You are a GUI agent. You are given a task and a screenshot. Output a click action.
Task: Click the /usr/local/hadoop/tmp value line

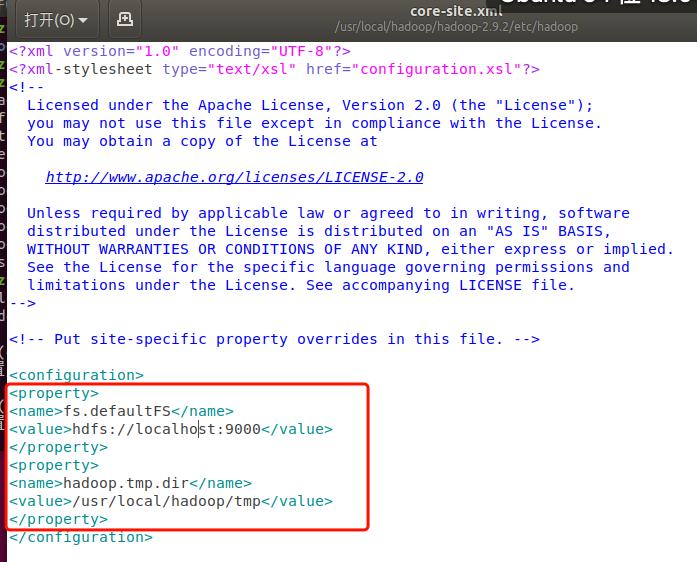point(171,501)
